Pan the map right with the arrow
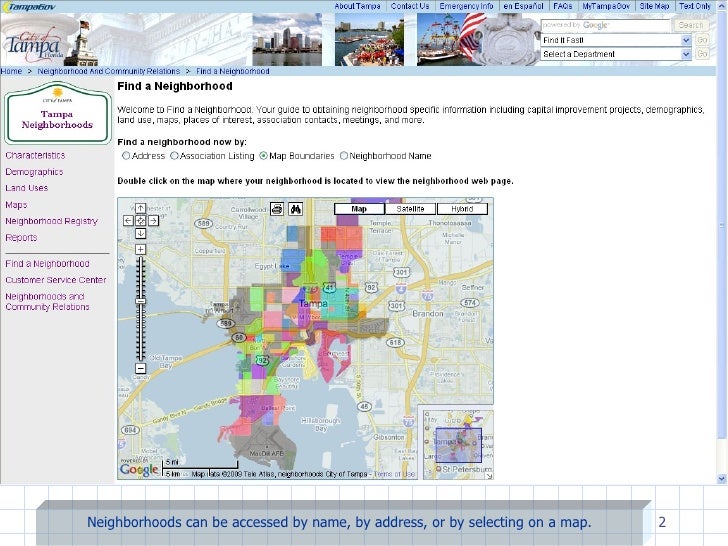728x546 pixels. click(x=153, y=221)
